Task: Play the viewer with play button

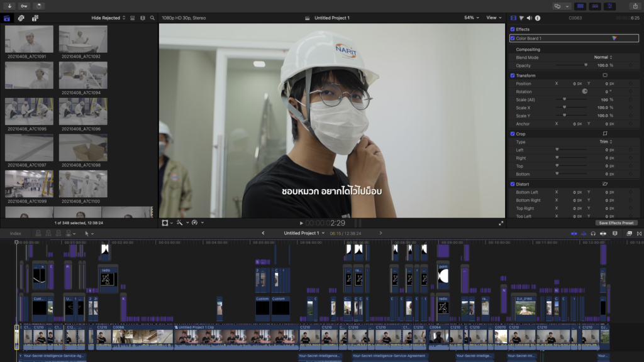Action: [x=301, y=223]
